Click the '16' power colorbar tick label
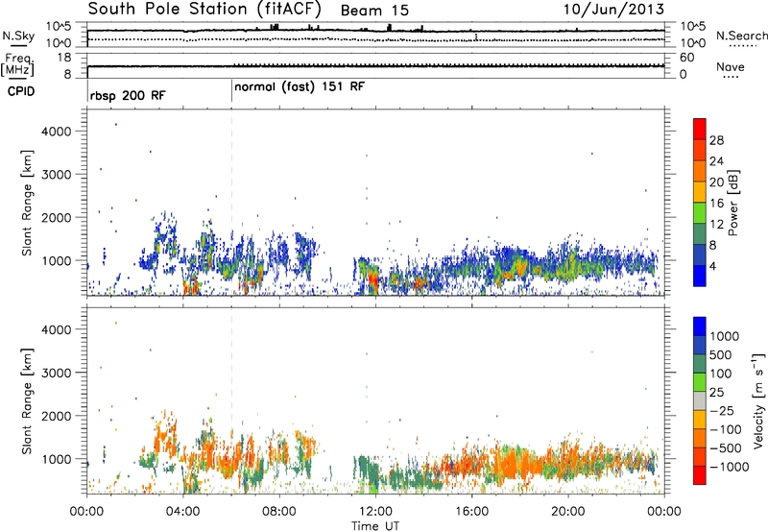The image size is (768, 532). point(716,204)
